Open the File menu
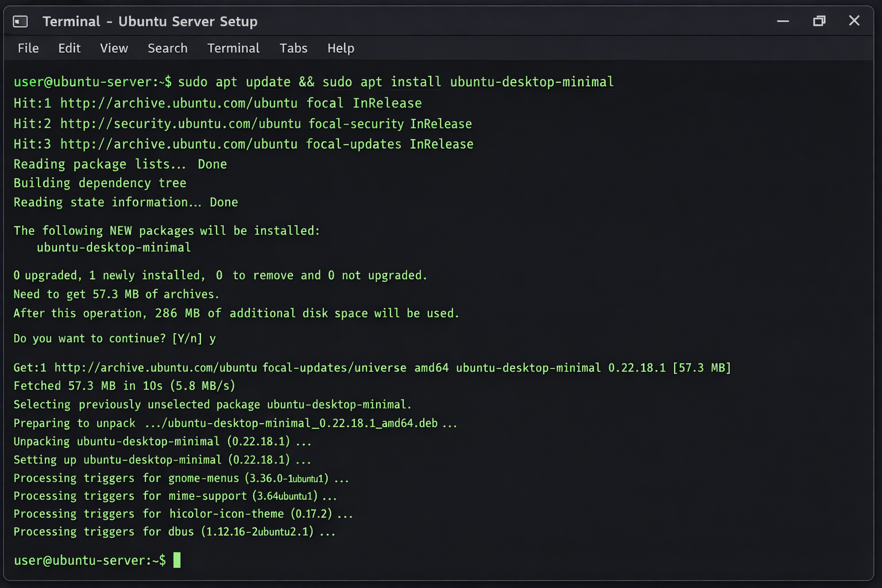The width and height of the screenshot is (882, 588). (x=28, y=48)
